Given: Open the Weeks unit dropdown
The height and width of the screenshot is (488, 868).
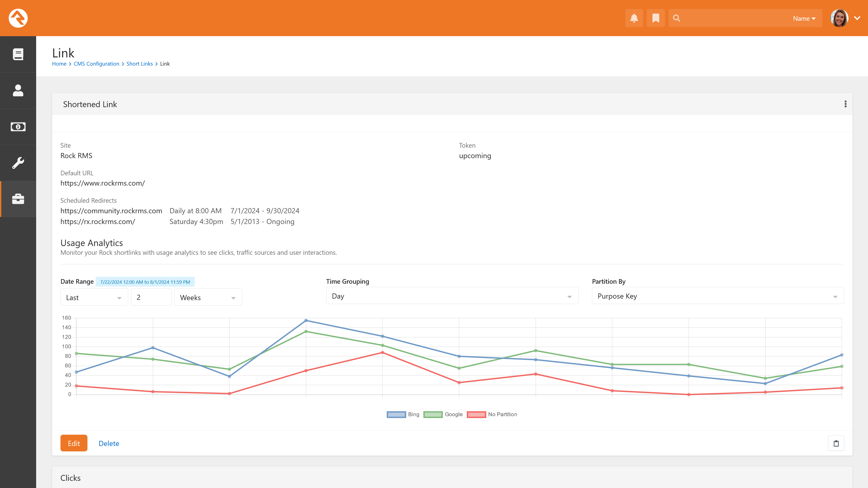Looking at the screenshot, I should pyautogui.click(x=208, y=297).
